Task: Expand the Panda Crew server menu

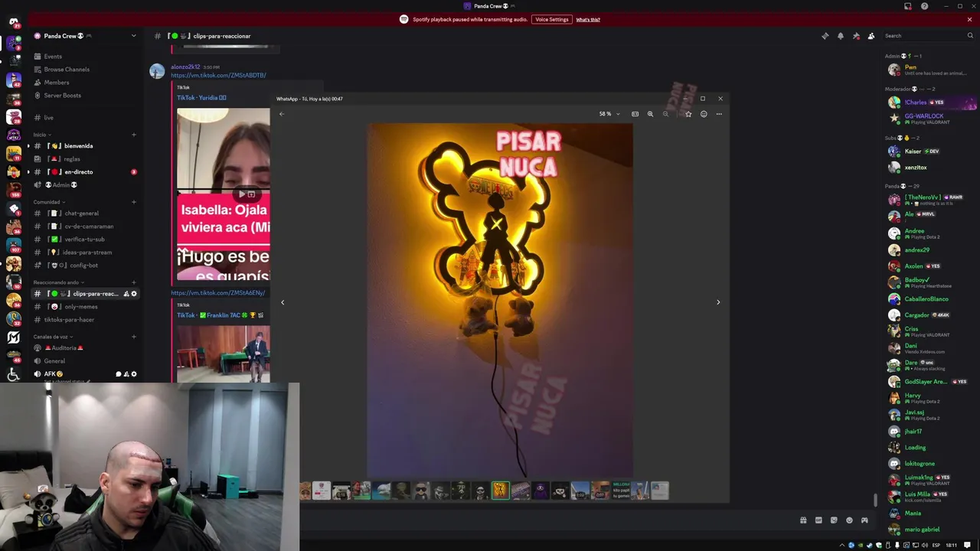Action: point(133,36)
